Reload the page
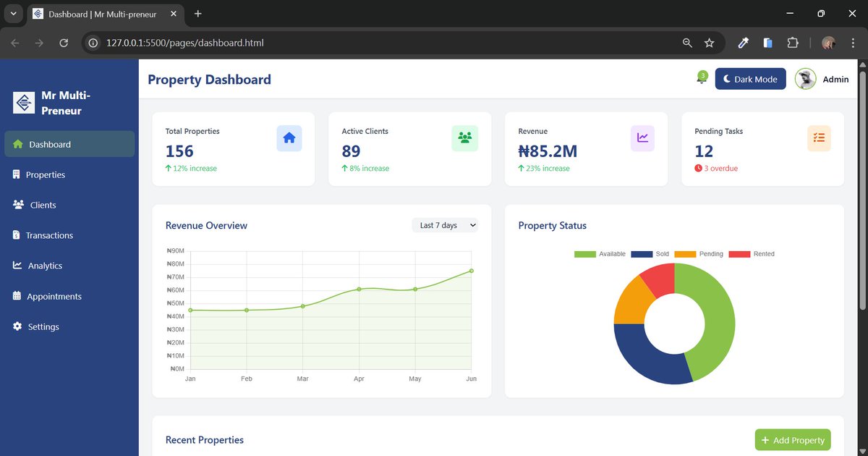This screenshot has height=456, width=868. tap(64, 43)
